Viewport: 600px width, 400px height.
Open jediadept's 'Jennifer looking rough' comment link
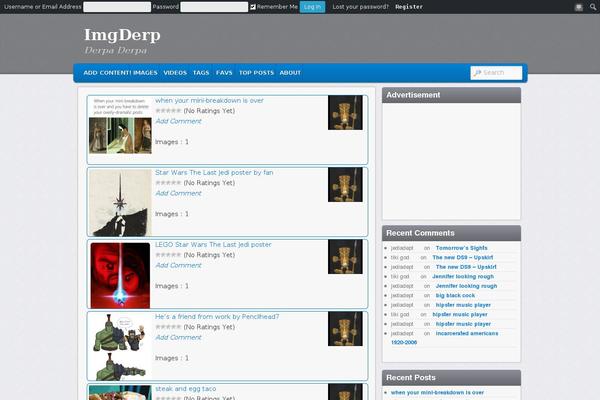coord(466,286)
